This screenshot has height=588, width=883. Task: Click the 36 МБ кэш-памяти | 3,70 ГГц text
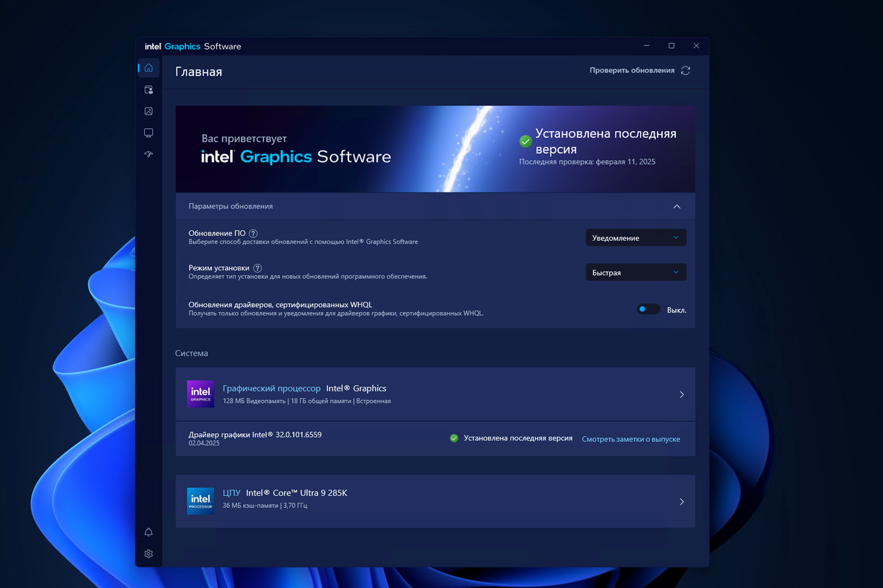265,506
